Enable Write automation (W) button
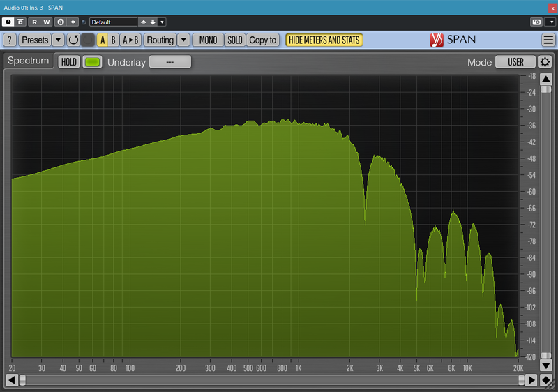 coord(47,22)
